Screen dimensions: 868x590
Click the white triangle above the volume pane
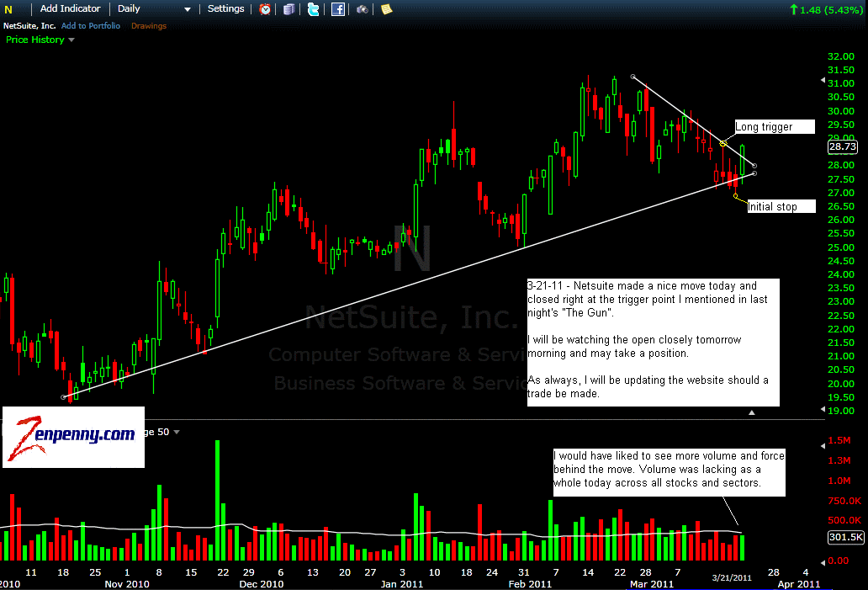751,412
